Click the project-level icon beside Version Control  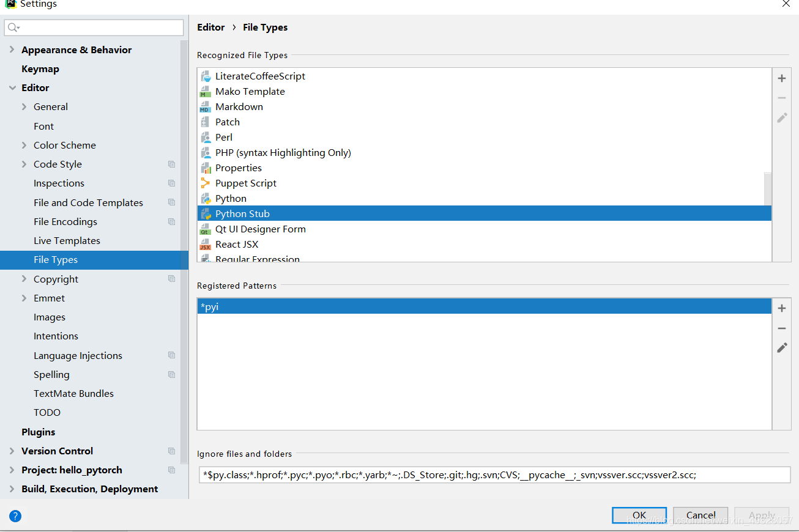click(172, 451)
